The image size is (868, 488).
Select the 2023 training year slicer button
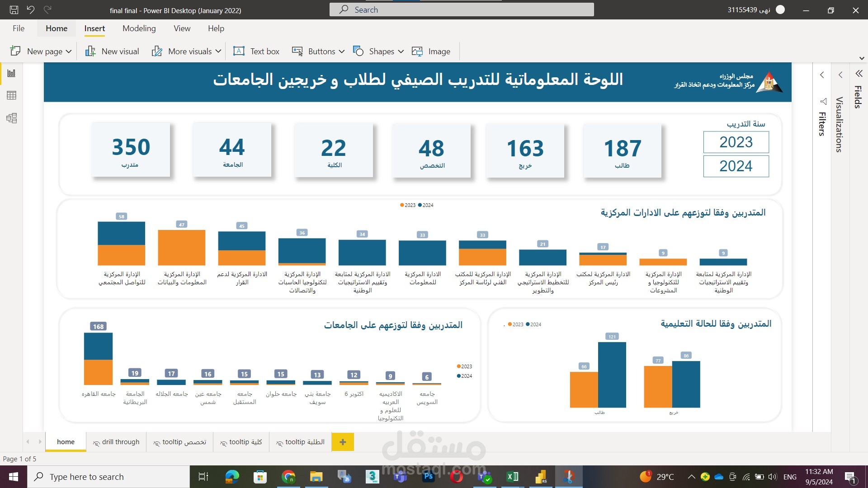[x=736, y=142]
